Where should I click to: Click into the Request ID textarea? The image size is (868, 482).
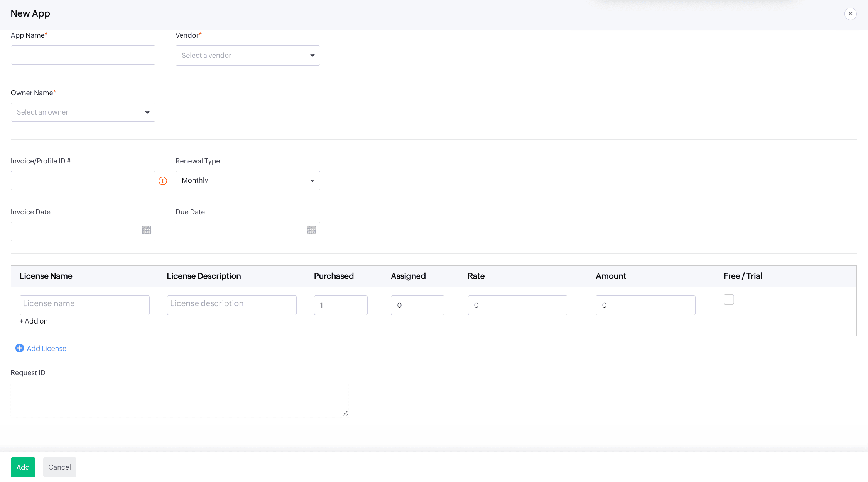pos(179,400)
